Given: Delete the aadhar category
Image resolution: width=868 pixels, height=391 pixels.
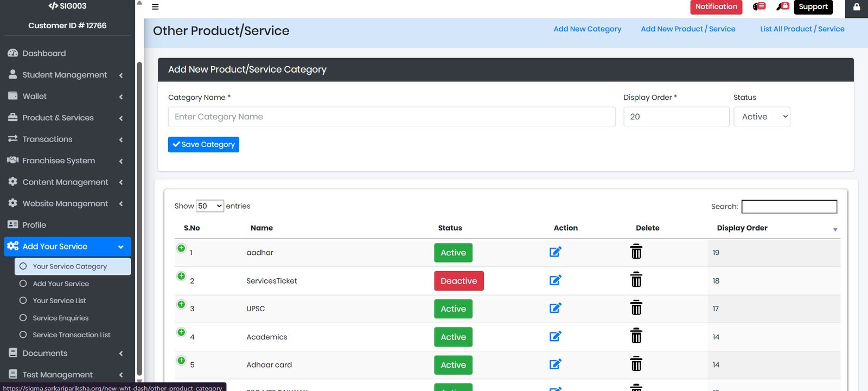Looking at the screenshot, I should pyautogui.click(x=636, y=252).
